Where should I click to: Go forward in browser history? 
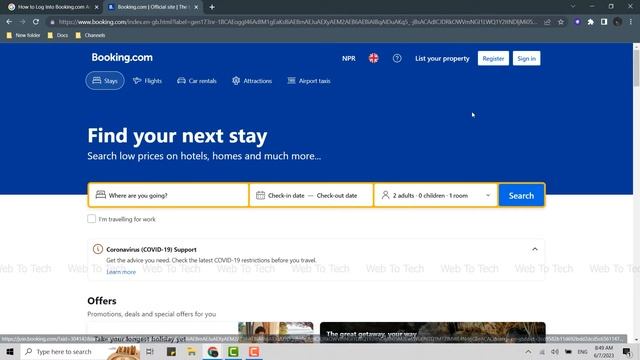pyautogui.click(x=22, y=22)
